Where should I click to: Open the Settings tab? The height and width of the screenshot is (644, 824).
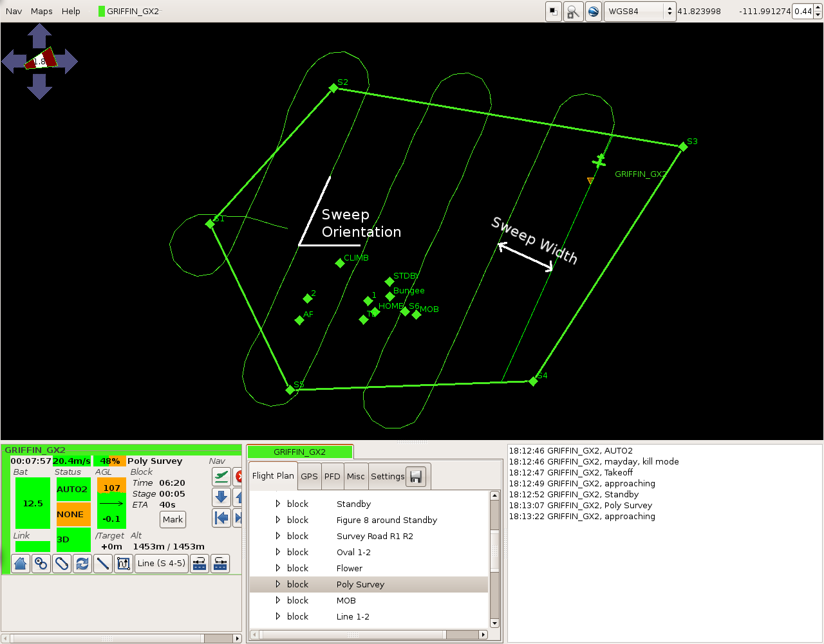(388, 477)
